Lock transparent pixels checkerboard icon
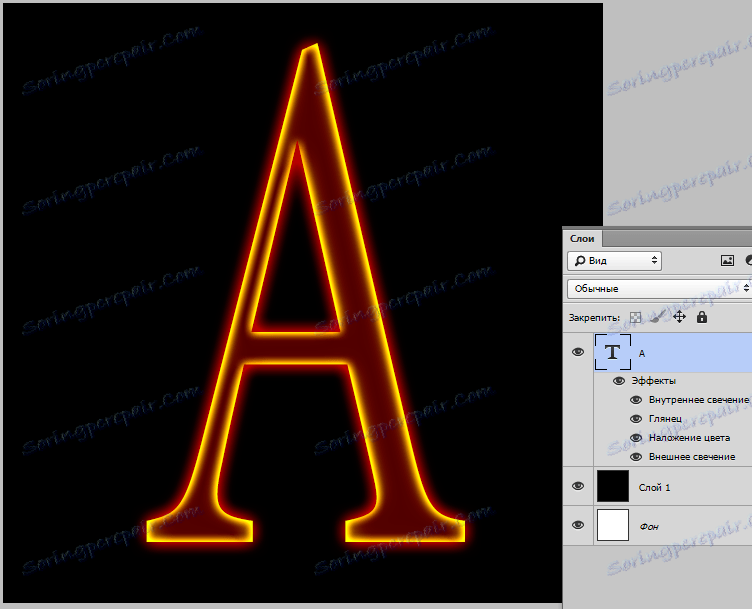Image resolution: width=752 pixels, height=609 pixels. point(635,317)
